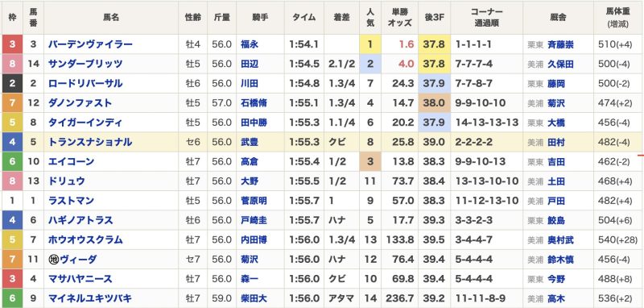This screenshot has width=644, height=308.
Task: Click trainer name 高木
Action: (556, 299)
